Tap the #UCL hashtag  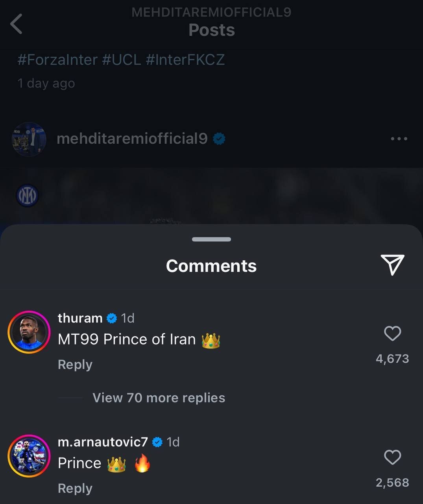coord(121,60)
